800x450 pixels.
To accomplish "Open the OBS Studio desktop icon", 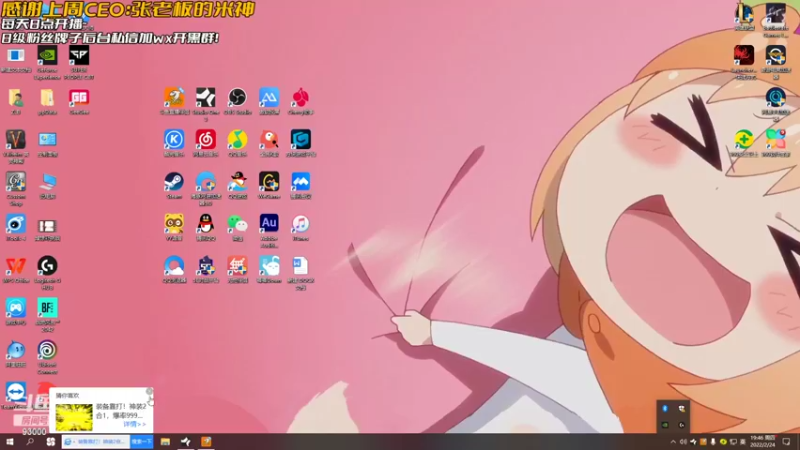I will pos(237,97).
